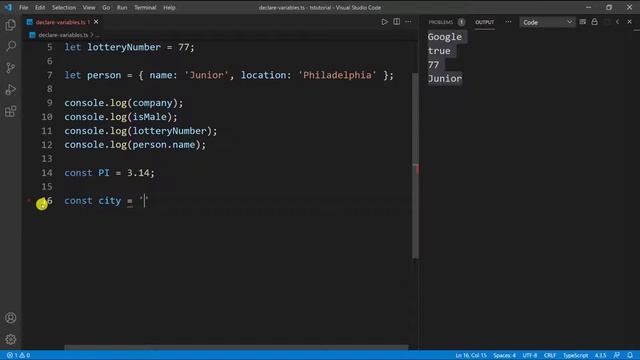
Task: Open the Accounts menu icon
Action: point(11,318)
